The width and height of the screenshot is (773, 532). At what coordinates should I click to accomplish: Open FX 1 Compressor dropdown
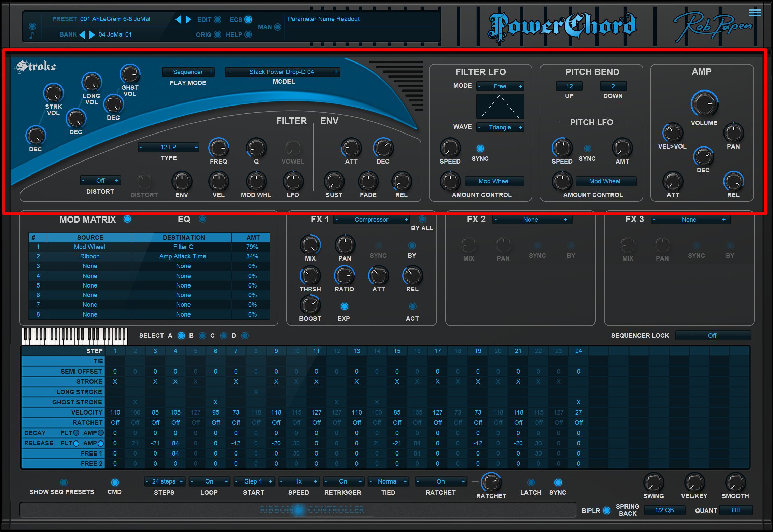[x=371, y=220]
